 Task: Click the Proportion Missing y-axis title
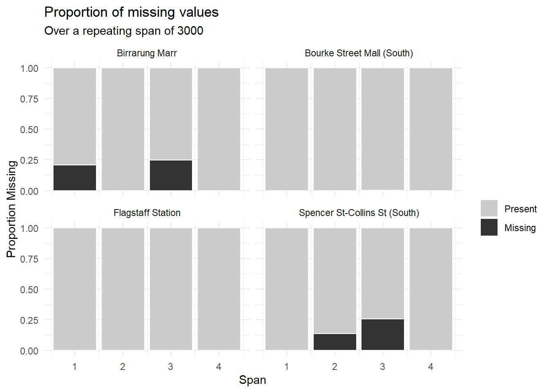(x=11, y=209)
